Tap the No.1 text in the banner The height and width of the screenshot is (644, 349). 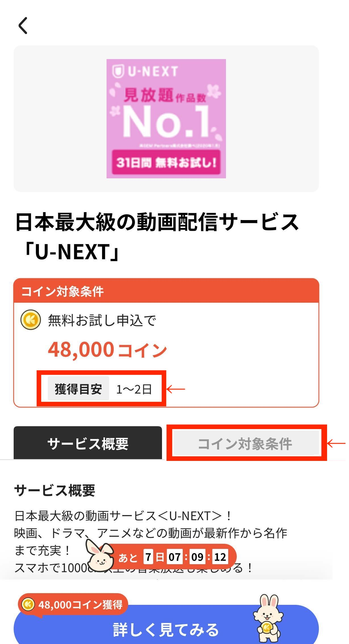click(166, 122)
